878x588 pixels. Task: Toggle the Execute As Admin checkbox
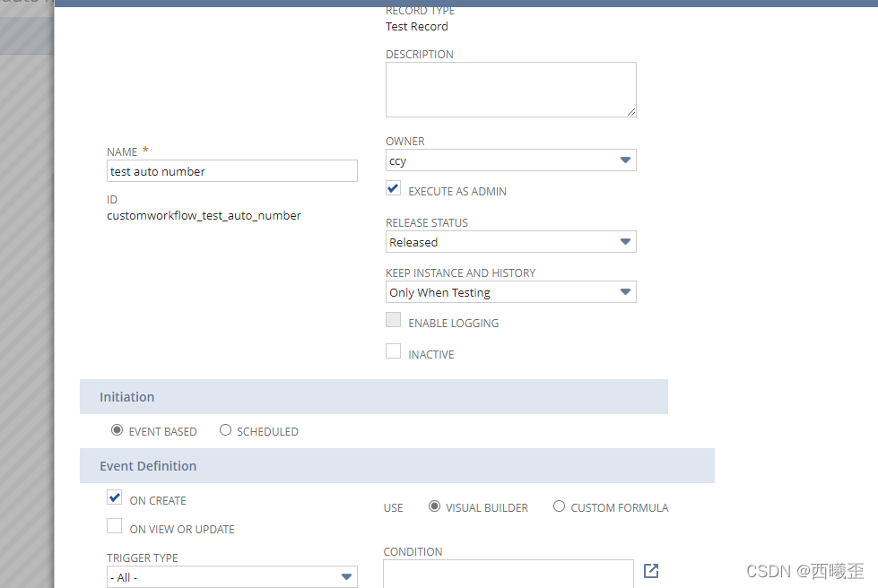click(x=393, y=188)
